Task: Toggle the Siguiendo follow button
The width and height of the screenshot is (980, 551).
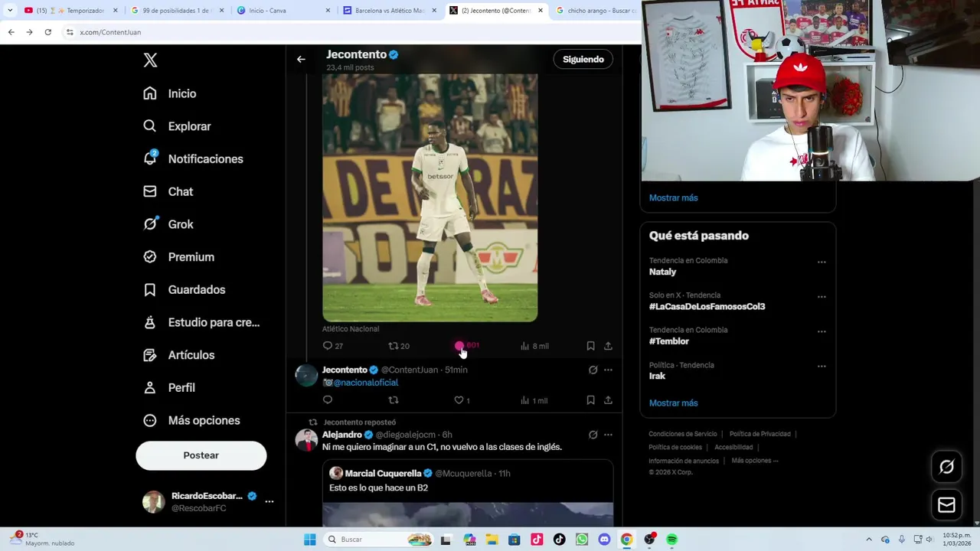Action: click(583, 59)
